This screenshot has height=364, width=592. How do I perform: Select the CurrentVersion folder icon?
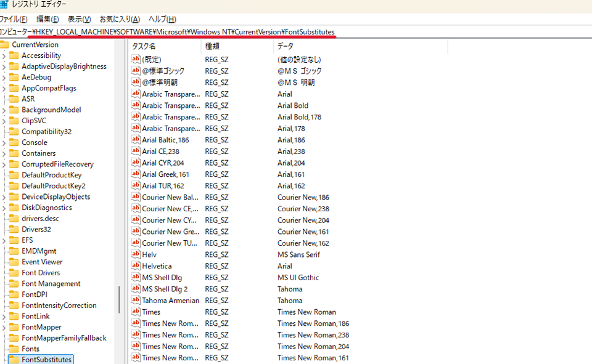pyautogui.click(x=4, y=44)
